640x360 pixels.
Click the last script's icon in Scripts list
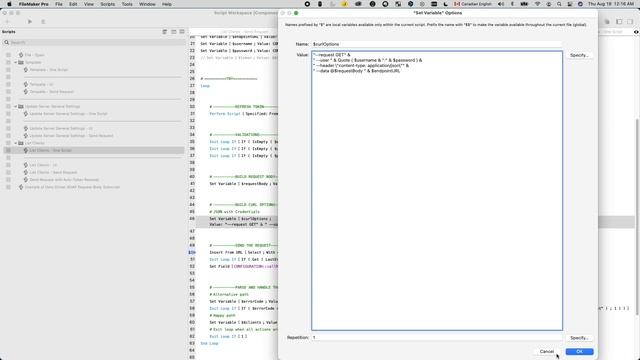pos(21,187)
